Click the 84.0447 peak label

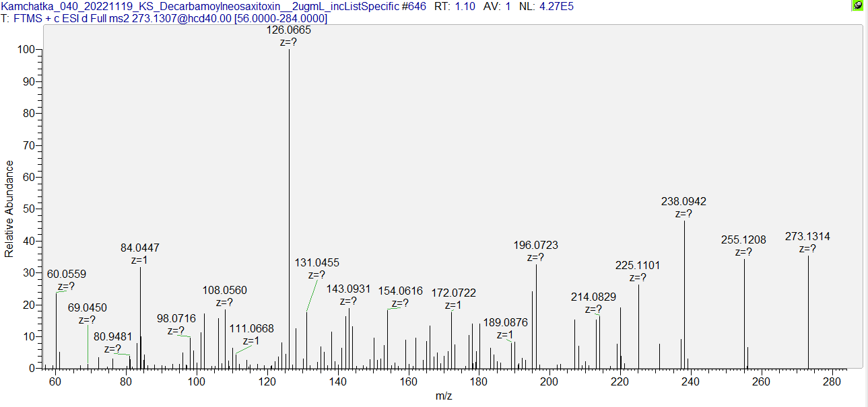point(140,248)
